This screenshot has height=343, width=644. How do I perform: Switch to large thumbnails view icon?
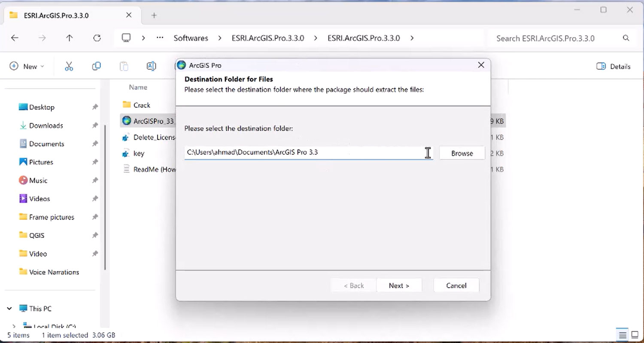coord(635,335)
